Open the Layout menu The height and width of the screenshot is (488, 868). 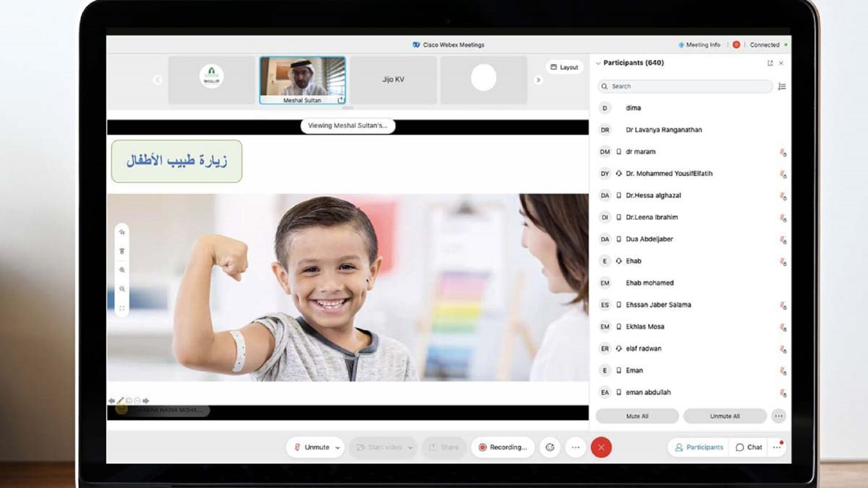[x=564, y=67]
